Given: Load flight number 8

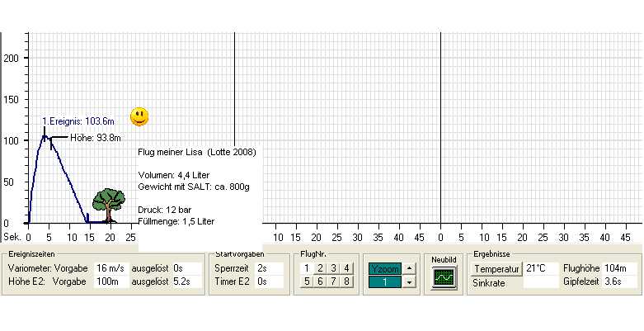Looking at the screenshot, I should click(x=346, y=282).
